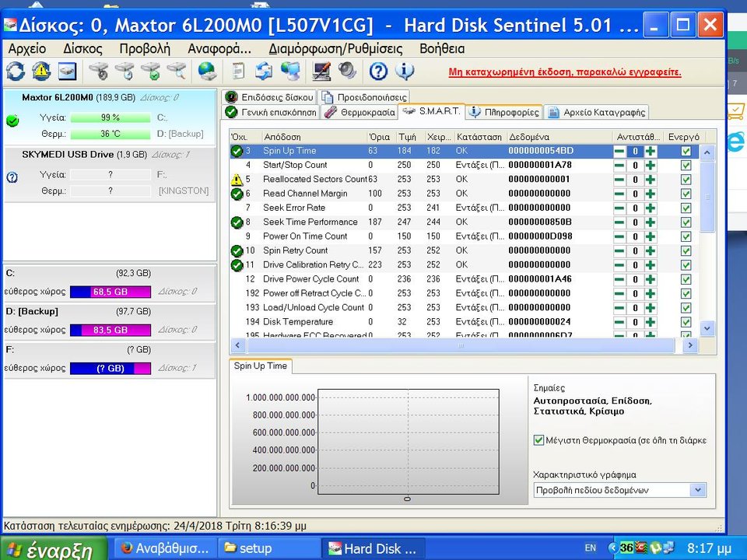Toggle the Ενεργό checkbox for Read Channel Margin

click(x=686, y=194)
